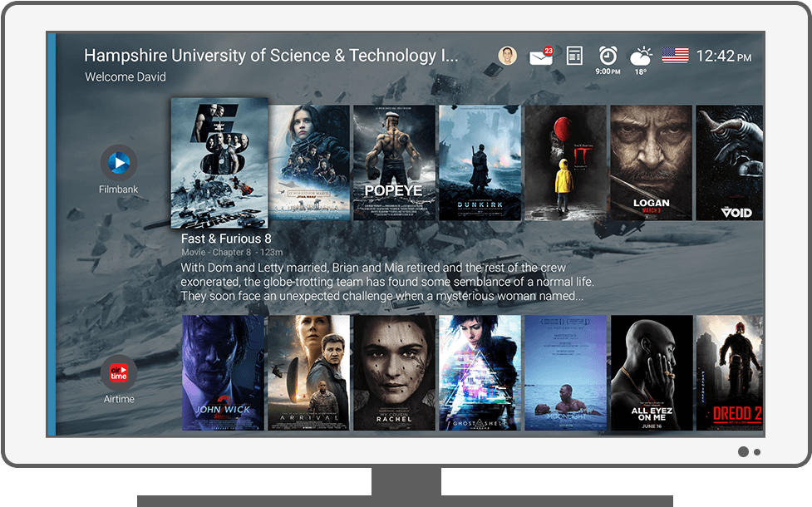Open the Filmbank app icon
812x507 pixels.
(119, 163)
